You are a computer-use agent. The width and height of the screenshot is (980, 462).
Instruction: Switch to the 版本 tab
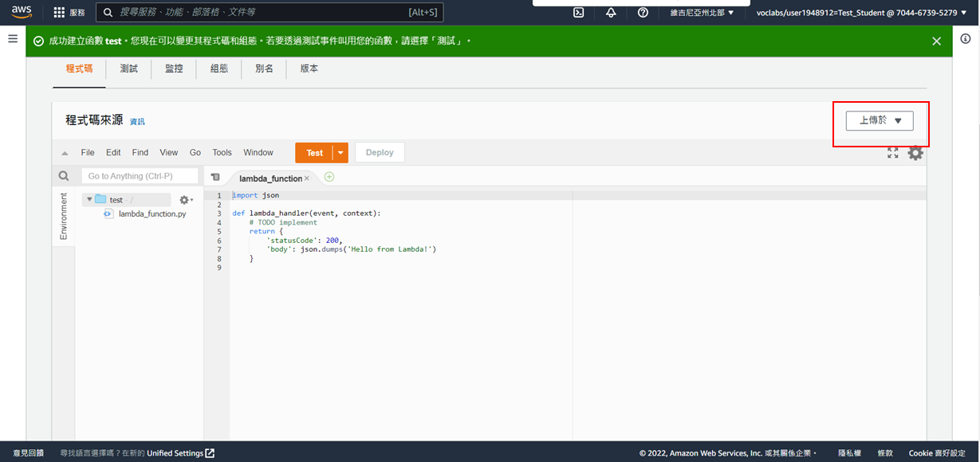click(x=309, y=69)
